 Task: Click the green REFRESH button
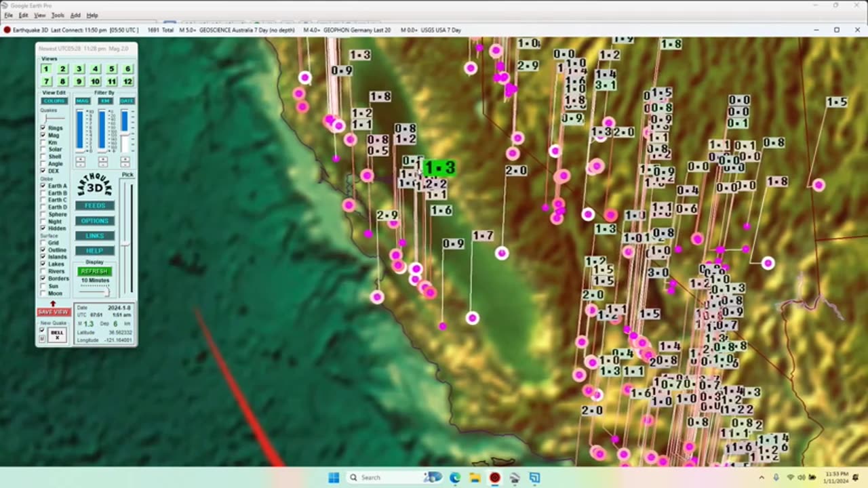[x=94, y=271]
